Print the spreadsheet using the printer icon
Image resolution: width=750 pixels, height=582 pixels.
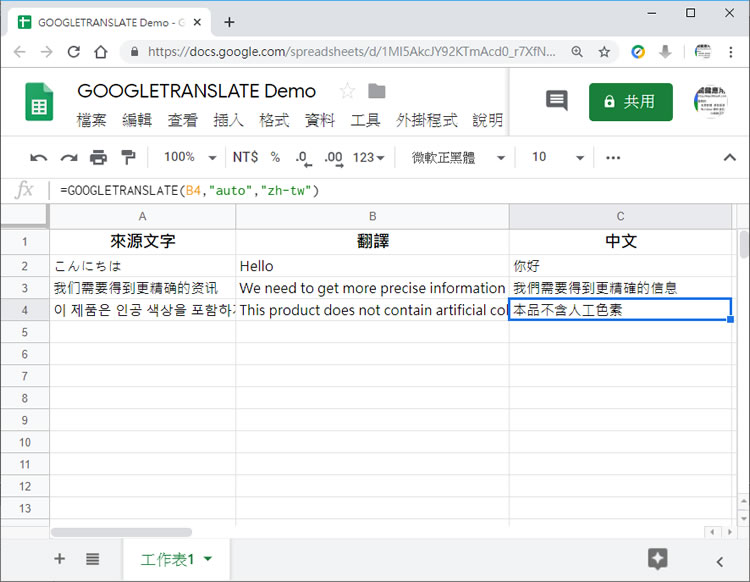point(99,157)
